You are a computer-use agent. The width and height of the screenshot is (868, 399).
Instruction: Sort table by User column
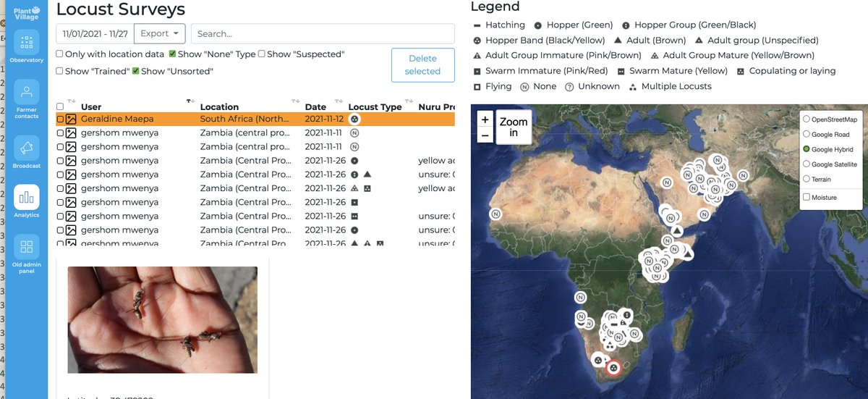[91, 106]
